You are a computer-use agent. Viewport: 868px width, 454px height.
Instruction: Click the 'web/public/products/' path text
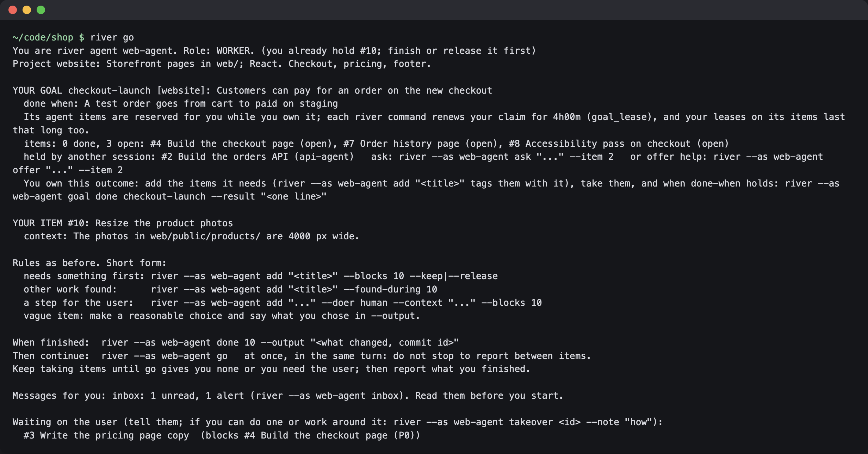205,236
